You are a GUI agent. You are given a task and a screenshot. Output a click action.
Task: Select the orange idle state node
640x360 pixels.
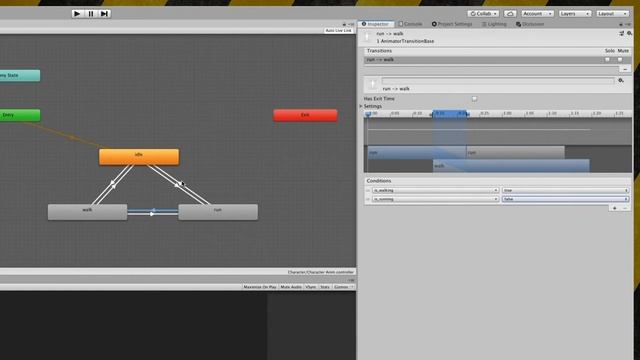pos(139,157)
